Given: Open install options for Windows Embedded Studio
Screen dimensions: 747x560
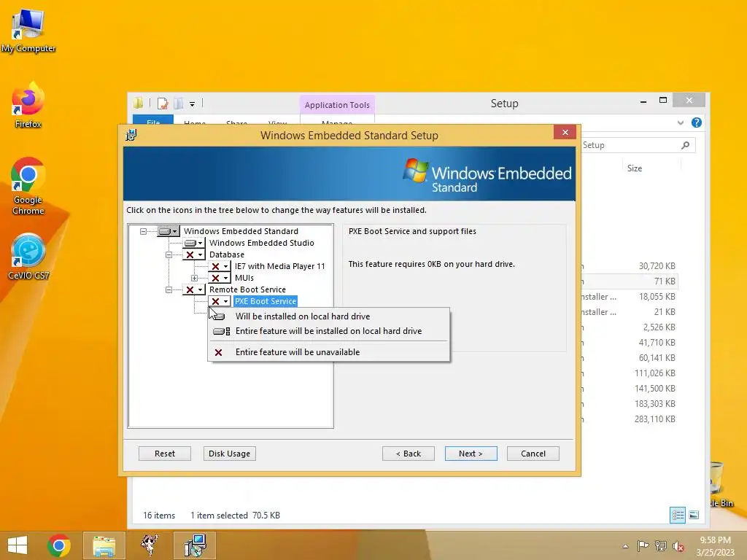Looking at the screenshot, I should 194,243.
